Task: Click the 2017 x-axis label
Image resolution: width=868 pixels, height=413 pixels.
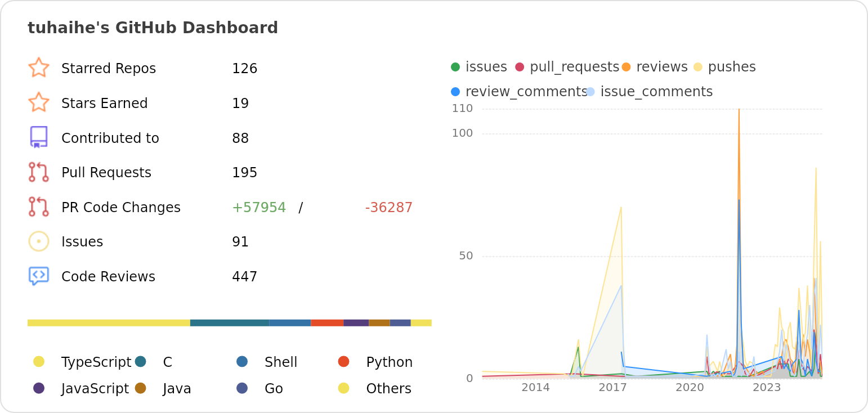Action: pos(612,387)
